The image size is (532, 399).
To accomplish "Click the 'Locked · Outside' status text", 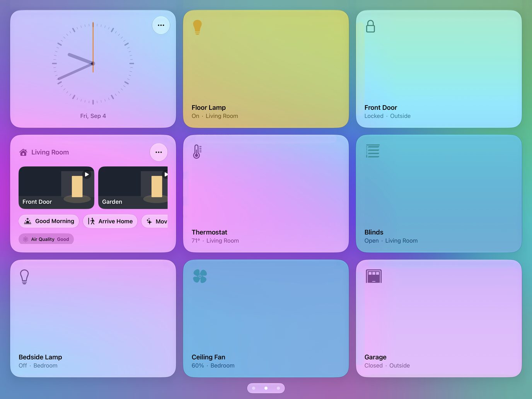I will tap(387, 116).
